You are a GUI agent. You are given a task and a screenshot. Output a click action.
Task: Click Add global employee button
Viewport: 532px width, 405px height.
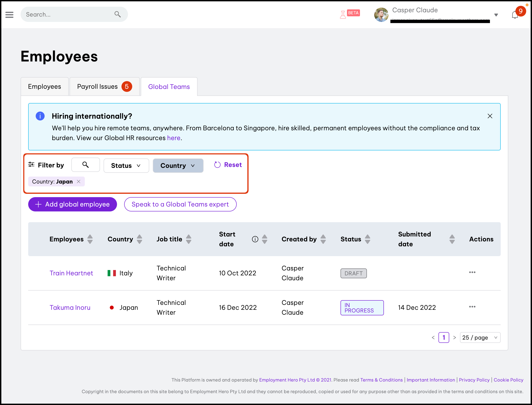(72, 204)
